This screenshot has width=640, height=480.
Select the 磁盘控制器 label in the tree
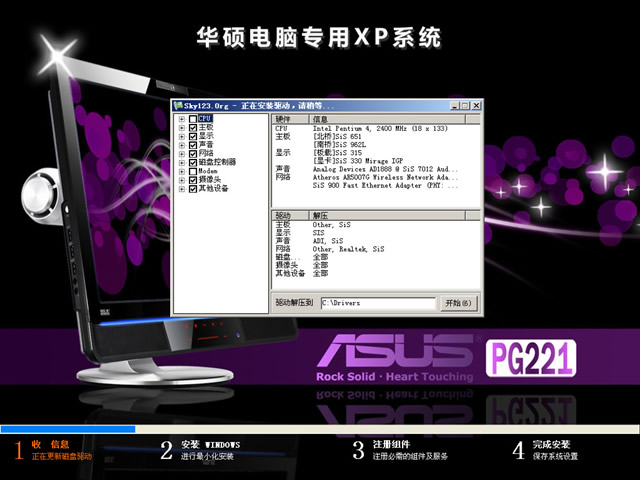point(217,162)
